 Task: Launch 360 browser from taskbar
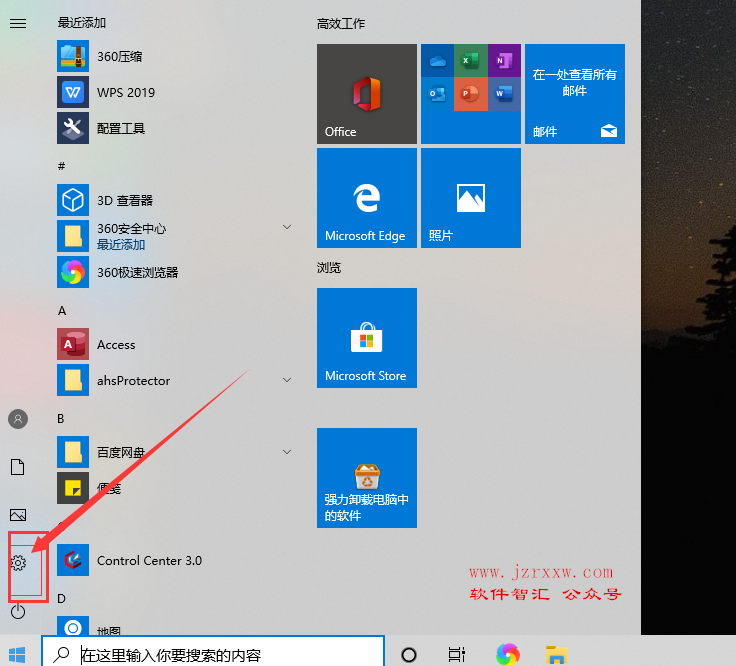click(x=508, y=654)
